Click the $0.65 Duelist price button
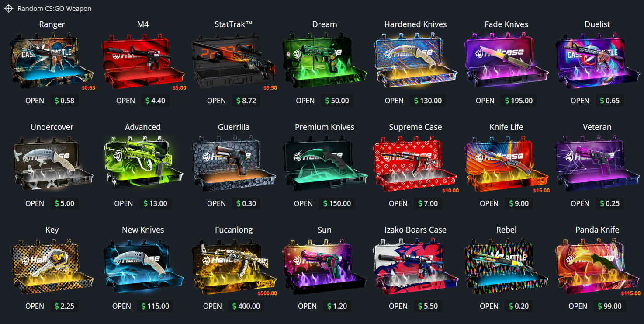This screenshot has width=644, height=324. pyautogui.click(x=609, y=101)
